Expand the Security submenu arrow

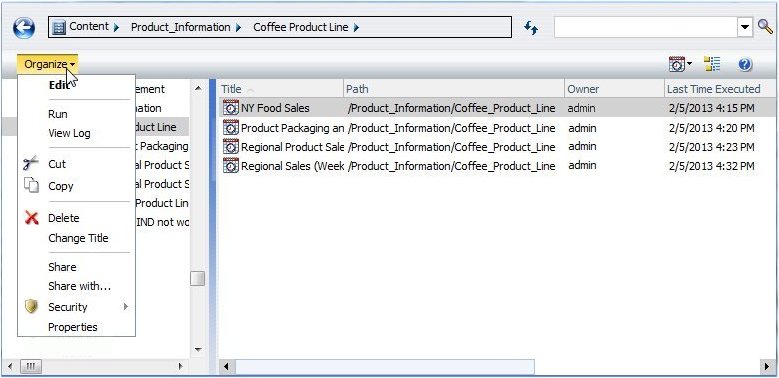click(126, 306)
